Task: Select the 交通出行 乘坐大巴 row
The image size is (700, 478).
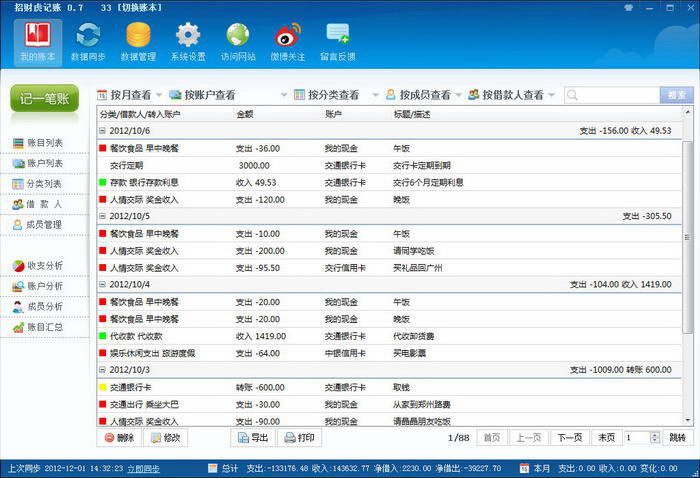Action: coord(389,404)
